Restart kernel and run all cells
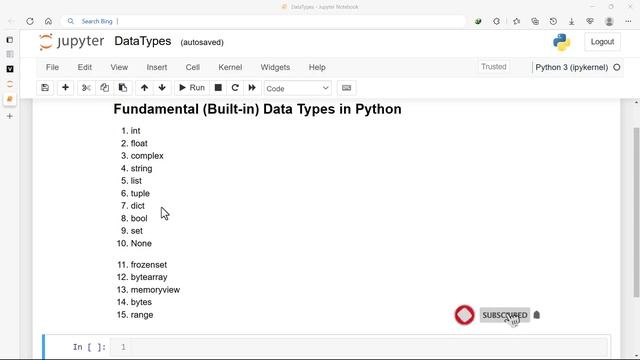Image resolution: width=640 pixels, height=360 pixels. pos(252,88)
